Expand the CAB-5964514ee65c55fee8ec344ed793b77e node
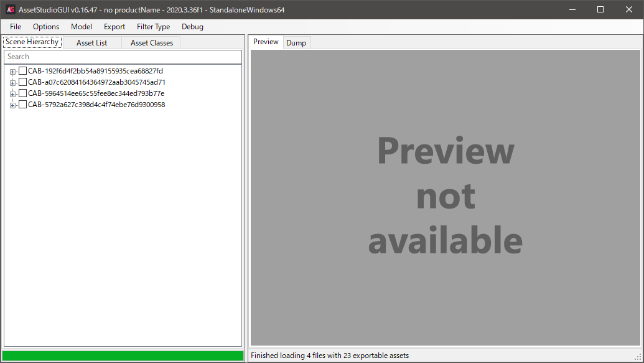The image size is (644, 363). [x=12, y=94]
